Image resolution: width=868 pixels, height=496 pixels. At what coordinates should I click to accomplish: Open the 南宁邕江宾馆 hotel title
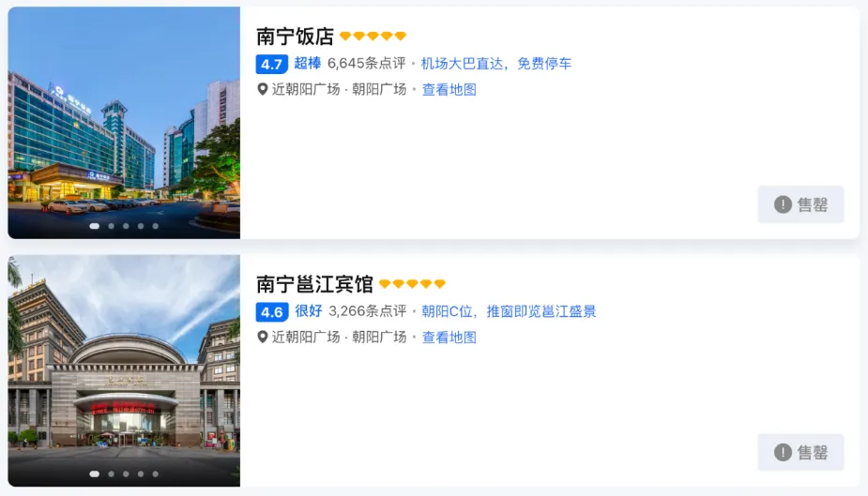pyautogui.click(x=314, y=284)
